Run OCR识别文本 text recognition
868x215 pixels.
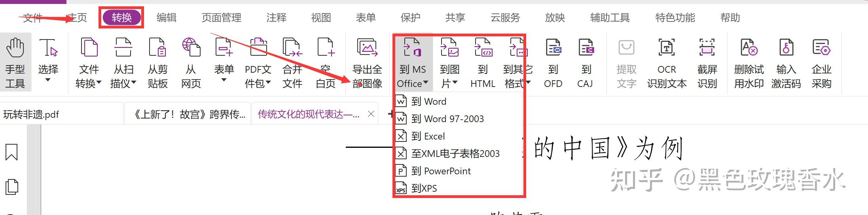[667, 62]
